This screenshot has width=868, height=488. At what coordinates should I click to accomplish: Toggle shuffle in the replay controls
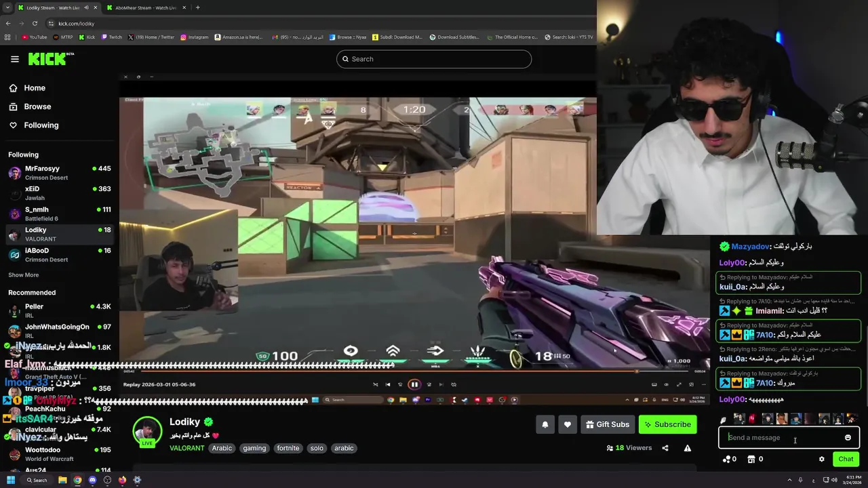[x=376, y=384]
